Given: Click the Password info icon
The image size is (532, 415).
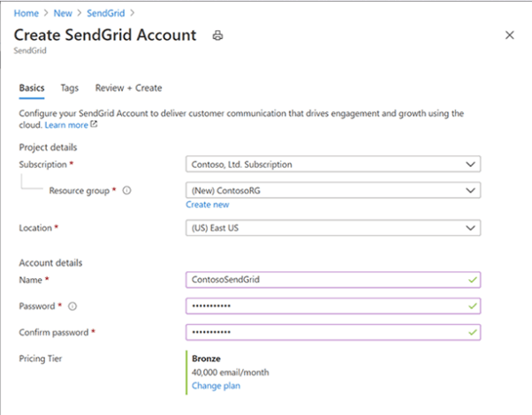Looking at the screenshot, I should (72, 306).
